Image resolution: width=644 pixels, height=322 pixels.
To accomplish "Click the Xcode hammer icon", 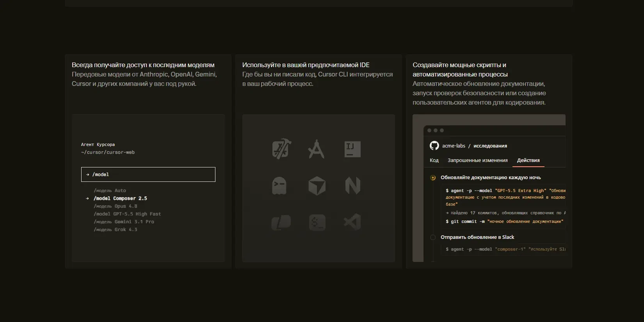I will point(282,149).
